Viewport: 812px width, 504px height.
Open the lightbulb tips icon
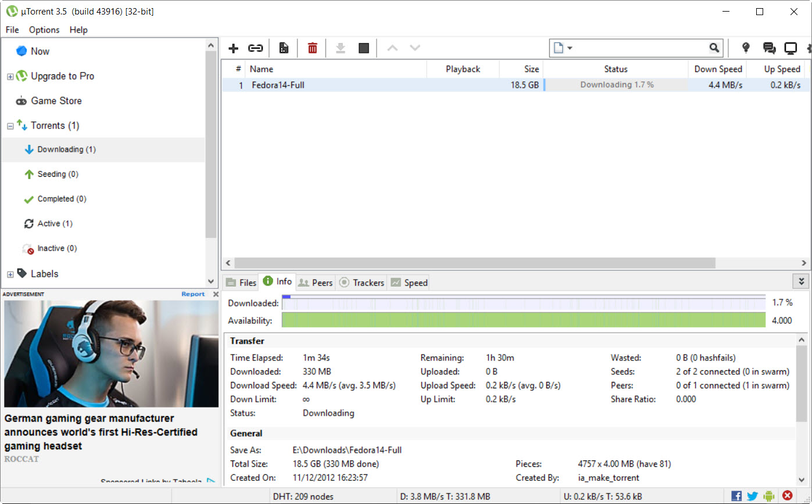click(746, 48)
